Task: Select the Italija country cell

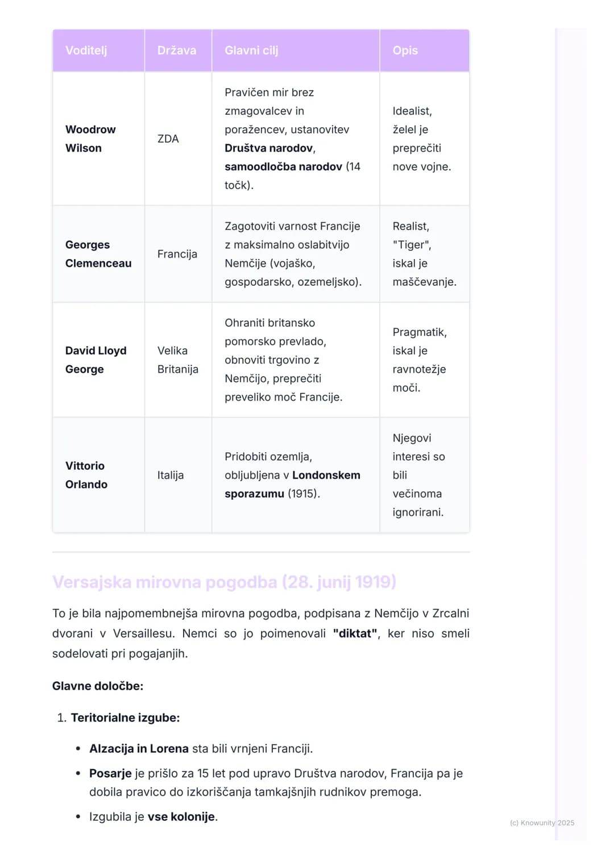Action: (x=178, y=475)
